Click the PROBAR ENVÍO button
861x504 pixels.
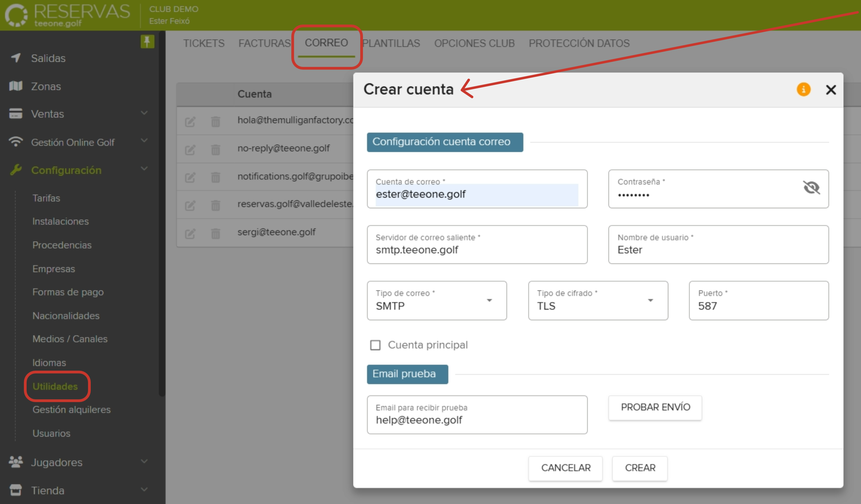655,407
